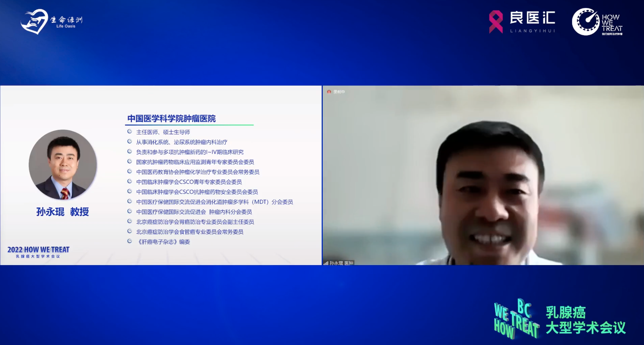The height and width of the screenshot is (345, 644).
Task: Click the bullet icon beside 主任医师、硕士生导师
Action: [129, 132]
